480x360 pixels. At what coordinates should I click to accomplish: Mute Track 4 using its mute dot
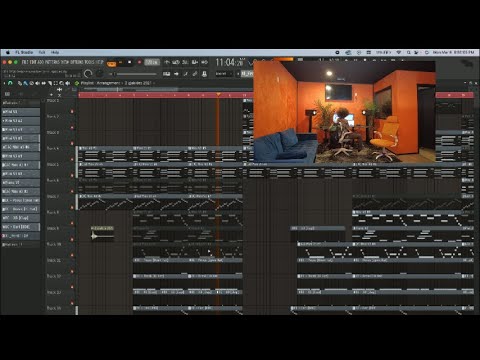click(72, 159)
